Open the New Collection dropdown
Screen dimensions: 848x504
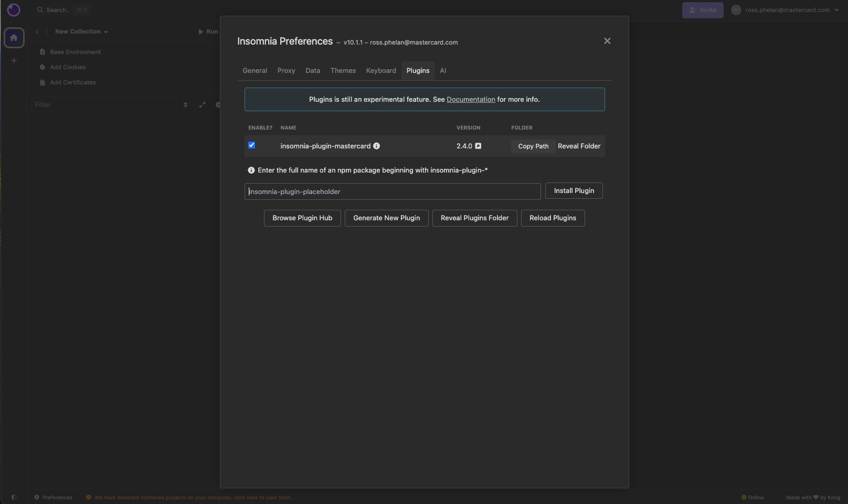(x=81, y=31)
